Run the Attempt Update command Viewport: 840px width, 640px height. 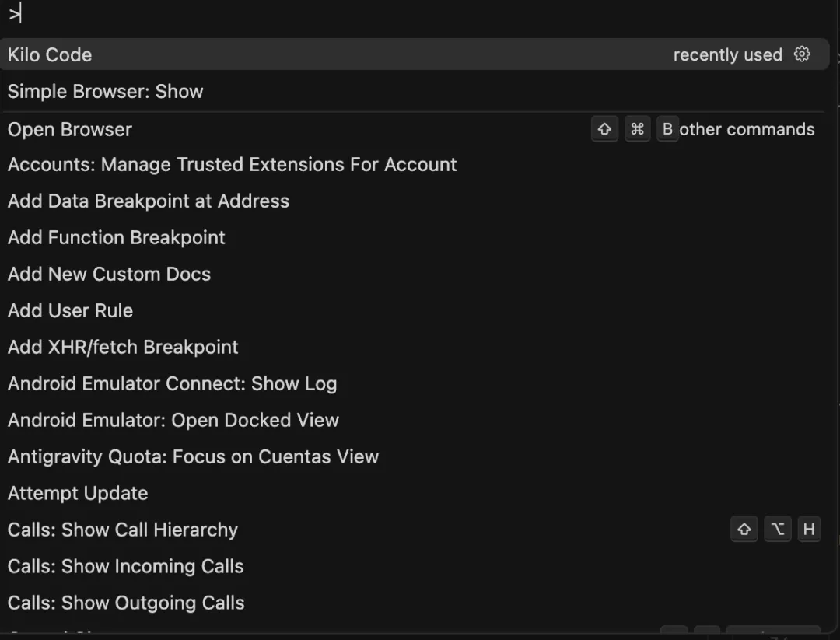(78, 494)
